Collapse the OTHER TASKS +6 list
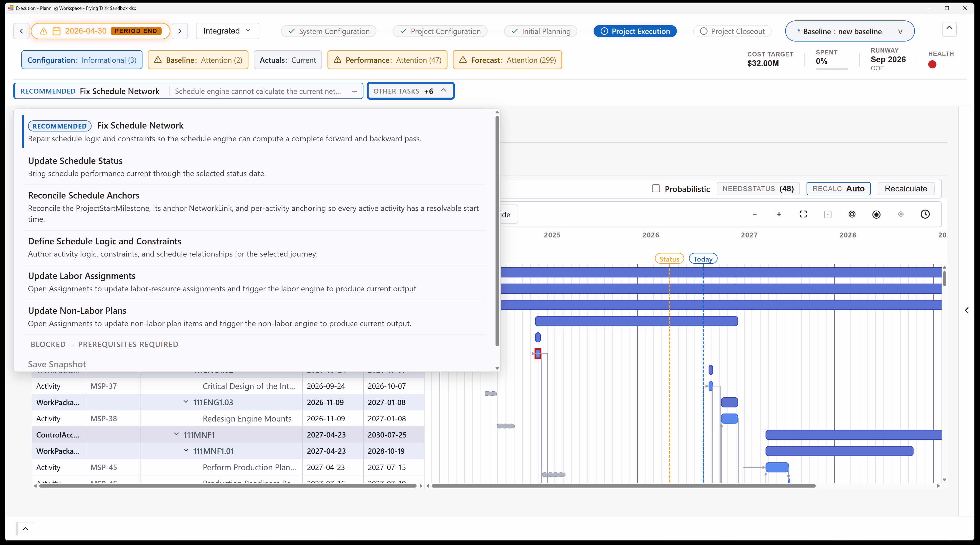Image resolution: width=980 pixels, height=545 pixels. pos(411,91)
